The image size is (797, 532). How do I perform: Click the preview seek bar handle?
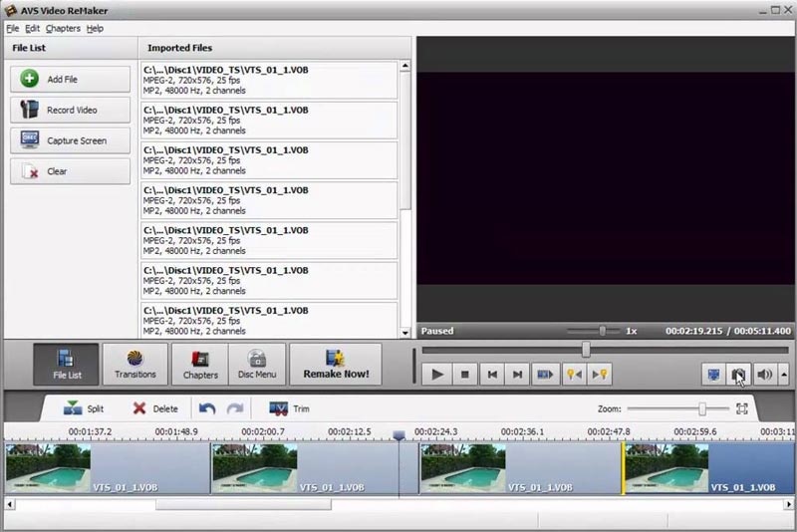586,350
